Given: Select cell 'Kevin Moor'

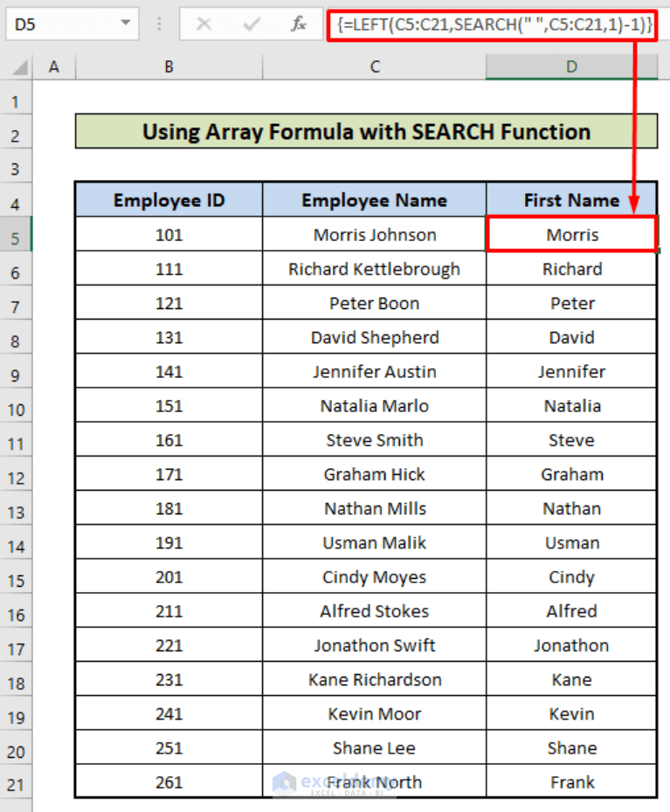Looking at the screenshot, I should pyautogui.click(x=374, y=713).
